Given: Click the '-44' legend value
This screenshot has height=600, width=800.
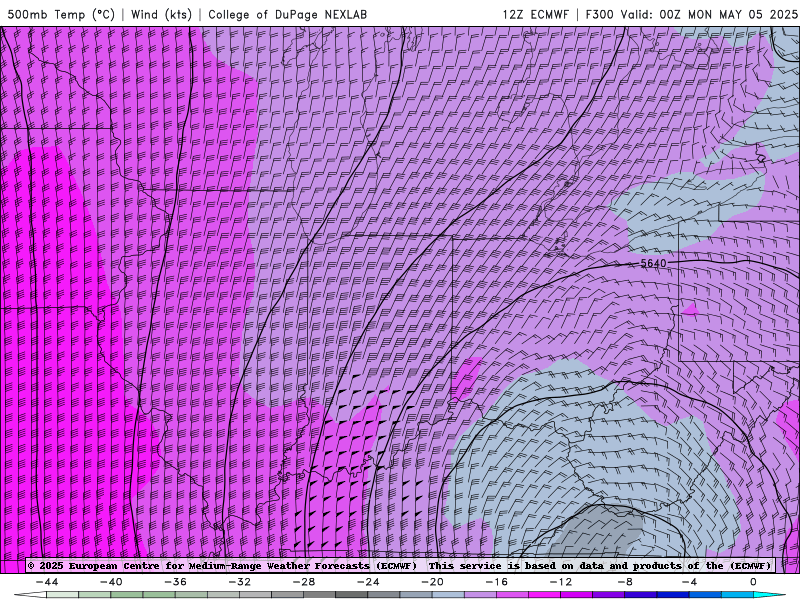Looking at the screenshot, I should (x=47, y=582).
